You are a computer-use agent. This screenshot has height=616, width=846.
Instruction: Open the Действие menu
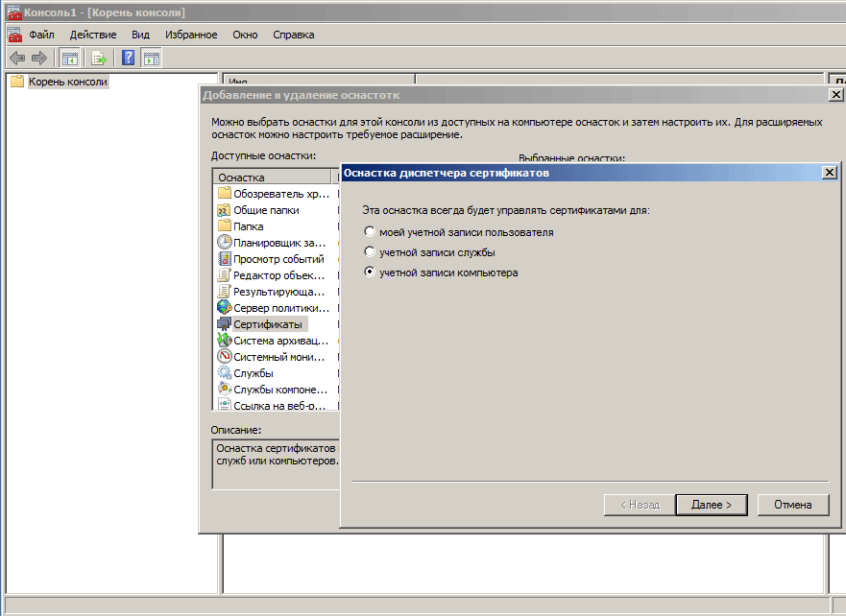pyautogui.click(x=93, y=35)
